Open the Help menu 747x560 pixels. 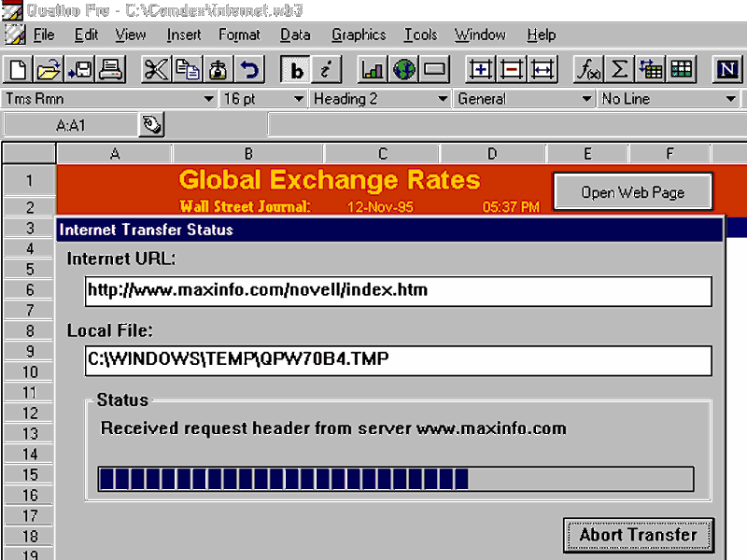click(x=542, y=35)
